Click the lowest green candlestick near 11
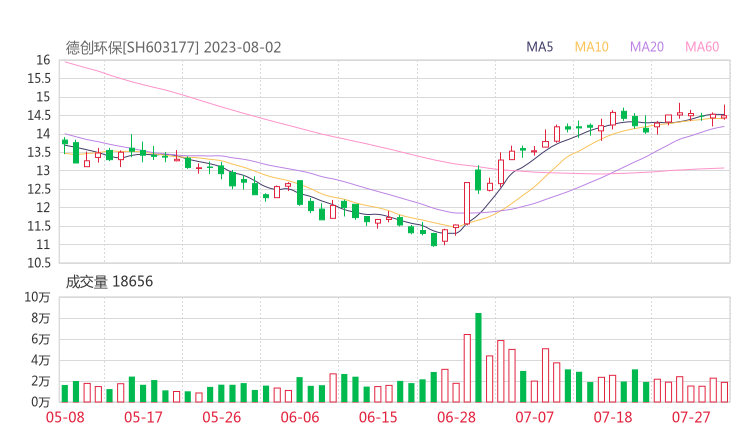The width and height of the screenshot is (740, 440). coord(434,239)
